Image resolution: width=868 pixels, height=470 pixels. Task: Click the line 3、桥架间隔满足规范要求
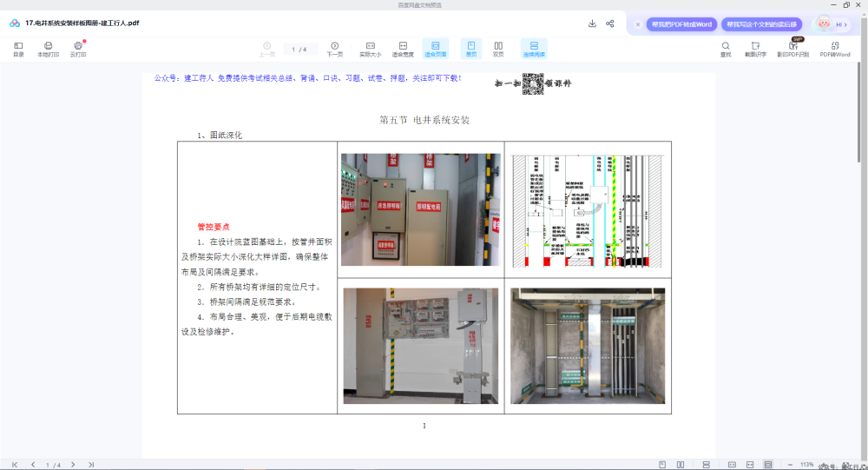tap(247, 302)
